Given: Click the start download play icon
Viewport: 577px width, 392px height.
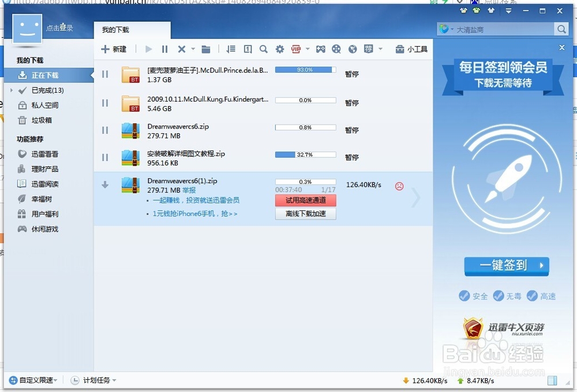Looking at the screenshot, I should point(149,49).
